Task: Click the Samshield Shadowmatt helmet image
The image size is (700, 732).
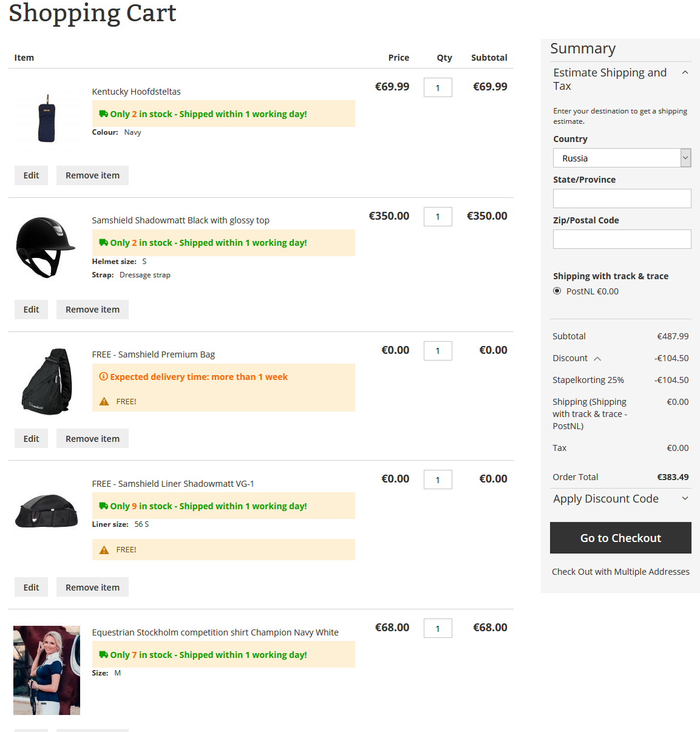Action: coord(46,247)
